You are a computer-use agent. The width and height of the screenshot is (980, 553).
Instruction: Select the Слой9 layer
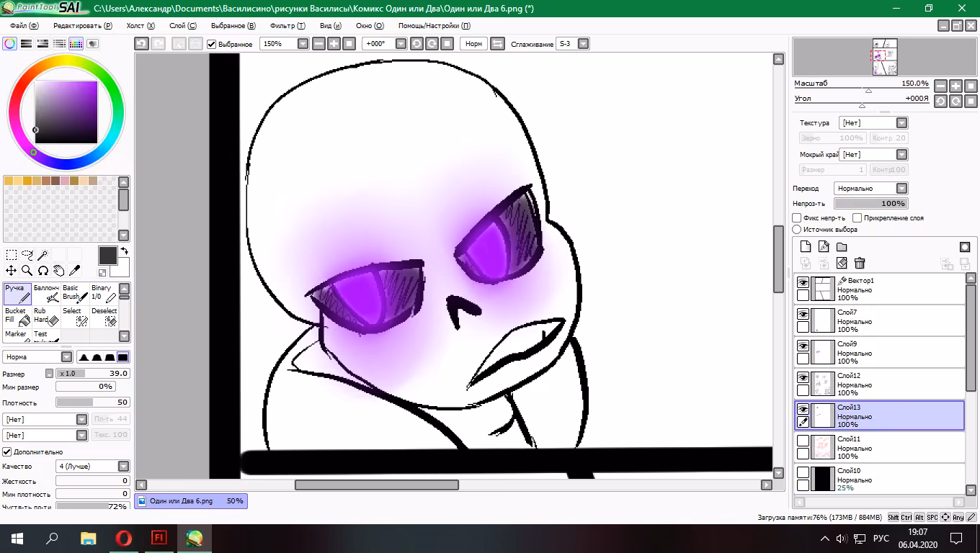click(879, 353)
